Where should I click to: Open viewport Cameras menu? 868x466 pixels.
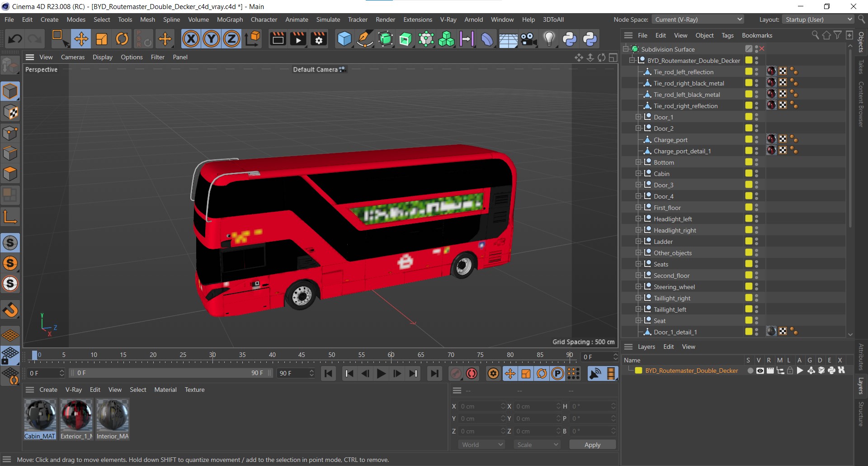(73, 57)
